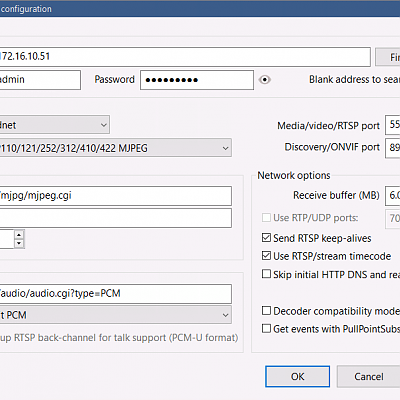Enable Skip initial HTTP DNS checkbox
Screen dimensions: 400x400
266,274
